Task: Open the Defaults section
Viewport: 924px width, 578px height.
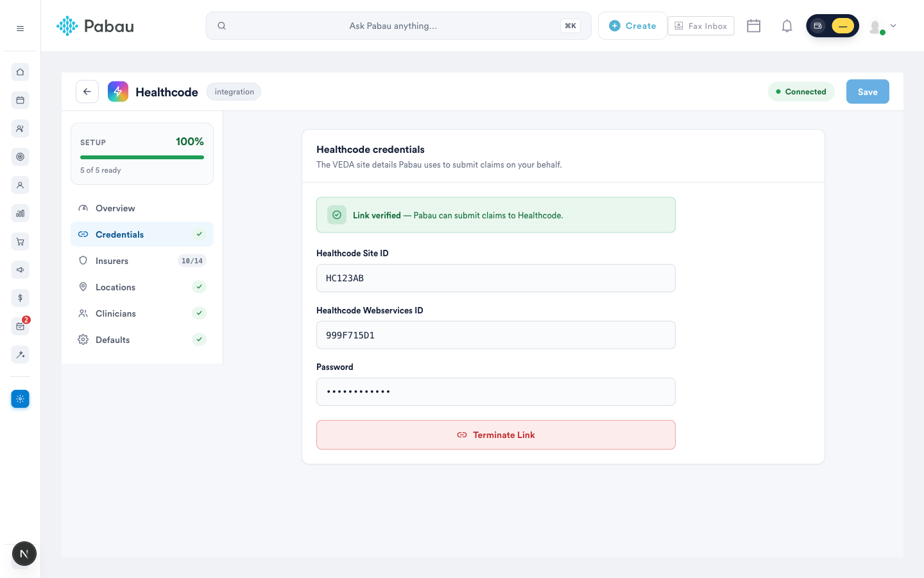Action: pos(142,340)
